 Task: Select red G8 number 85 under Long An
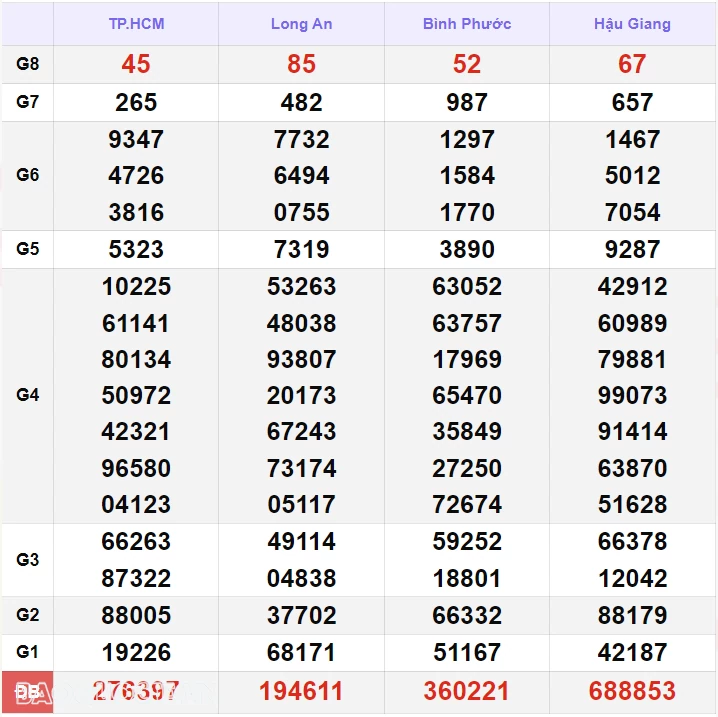(x=301, y=64)
